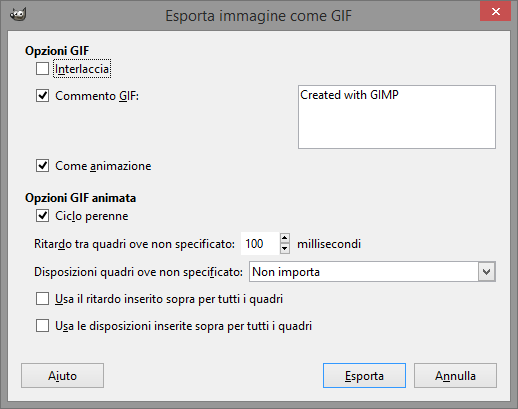518x409 pixels.
Task: Click the Ritardo tra quadri label
Action: [134, 244]
